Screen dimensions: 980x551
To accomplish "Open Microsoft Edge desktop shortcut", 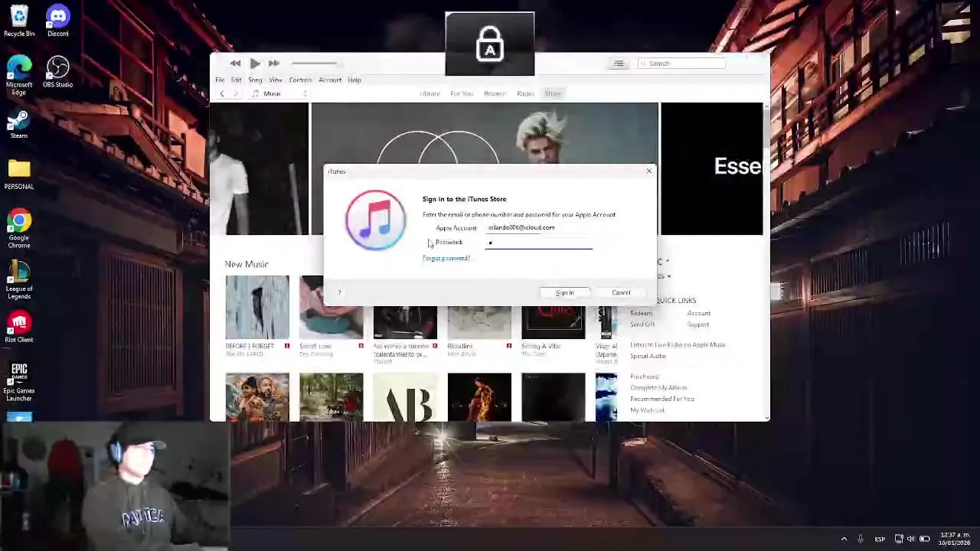I will pos(19,76).
